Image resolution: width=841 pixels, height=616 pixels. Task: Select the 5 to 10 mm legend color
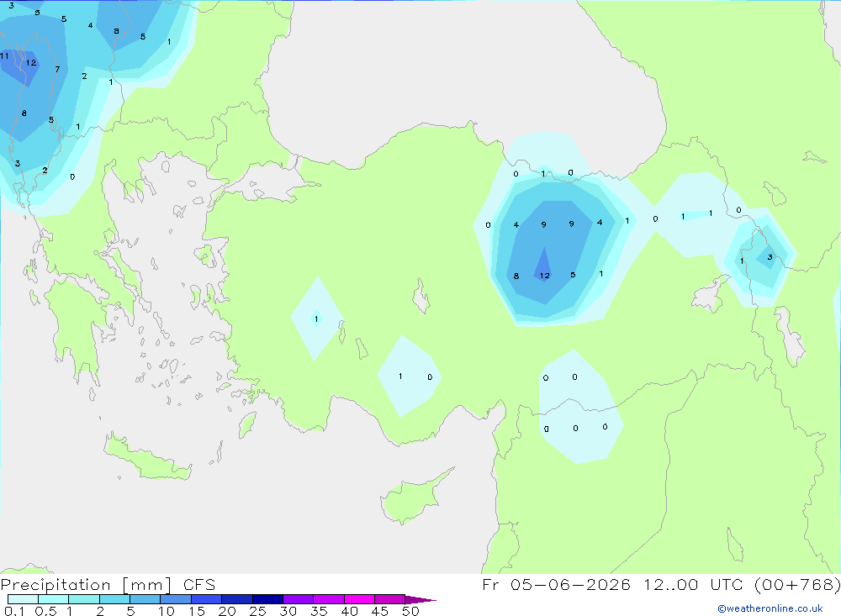click(145, 599)
